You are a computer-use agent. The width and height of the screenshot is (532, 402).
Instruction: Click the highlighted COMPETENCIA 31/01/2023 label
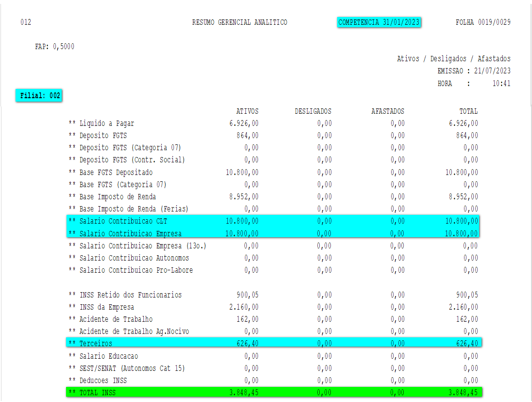pos(379,22)
